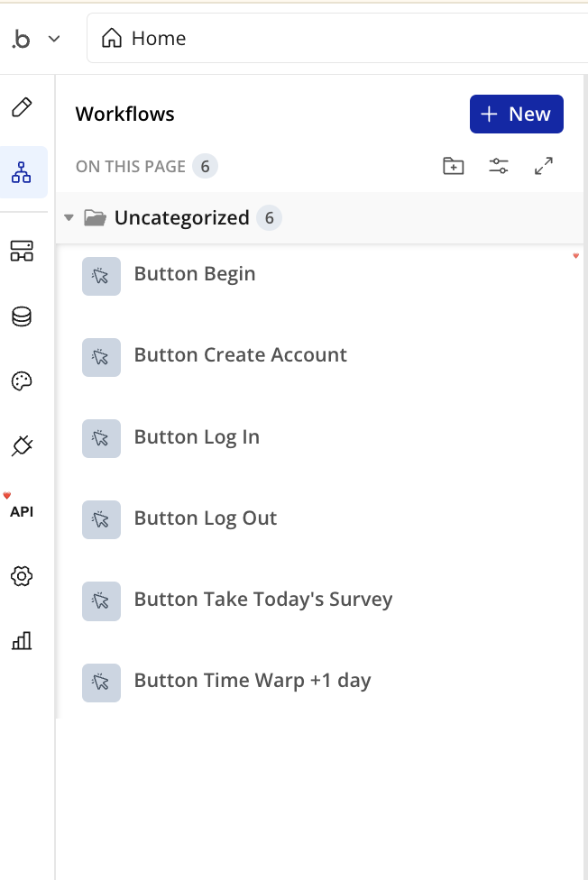Open the Backend workflows sidebar icon
Image resolution: width=588 pixels, height=880 pixels.
pos(22,251)
